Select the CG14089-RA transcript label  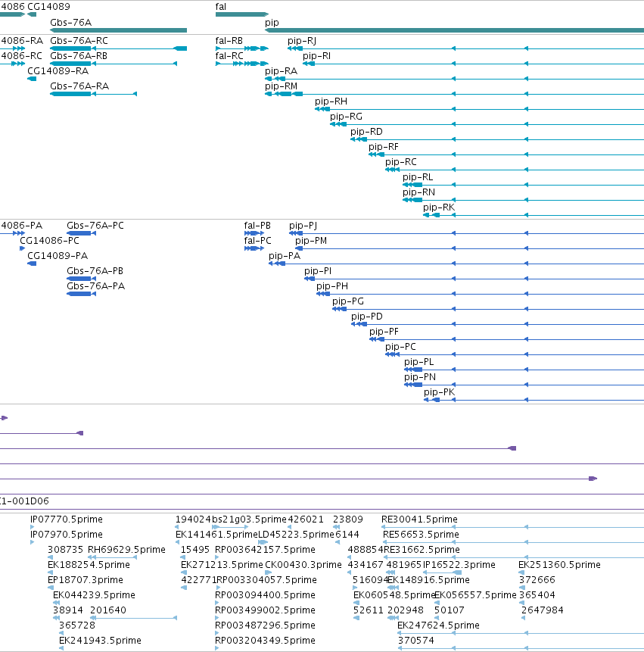pyautogui.click(x=58, y=71)
